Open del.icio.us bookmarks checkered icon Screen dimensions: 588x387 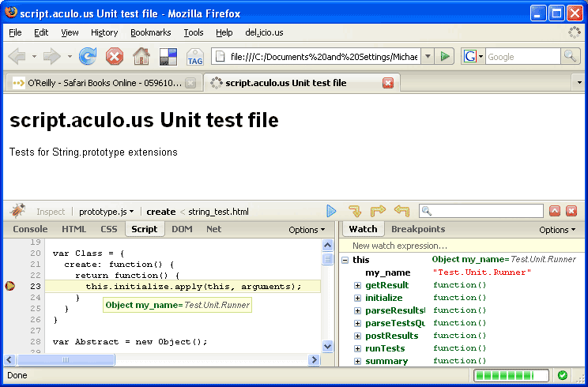point(168,57)
